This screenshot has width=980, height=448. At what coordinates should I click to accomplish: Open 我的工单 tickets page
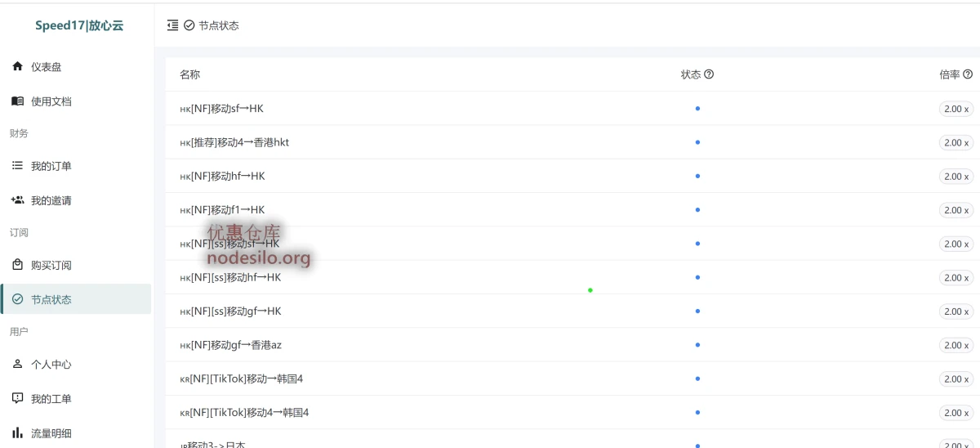pyautogui.click(x=76, y=398)
